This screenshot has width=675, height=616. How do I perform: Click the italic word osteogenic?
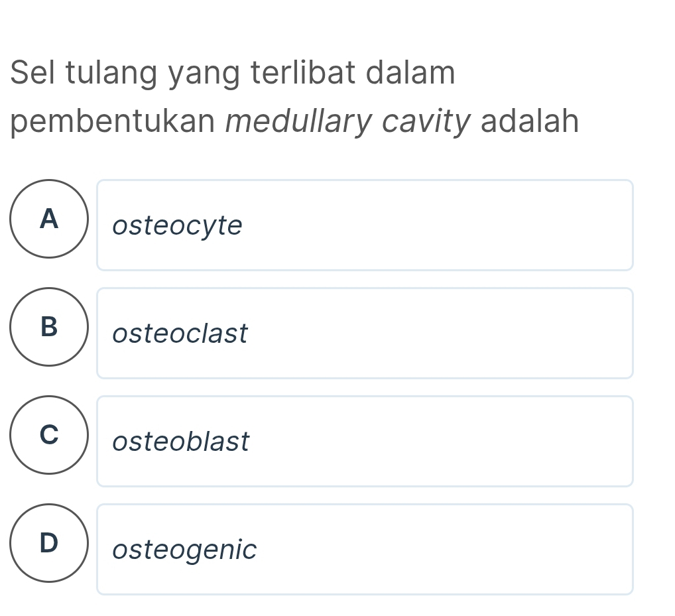(x=184, y=550)
